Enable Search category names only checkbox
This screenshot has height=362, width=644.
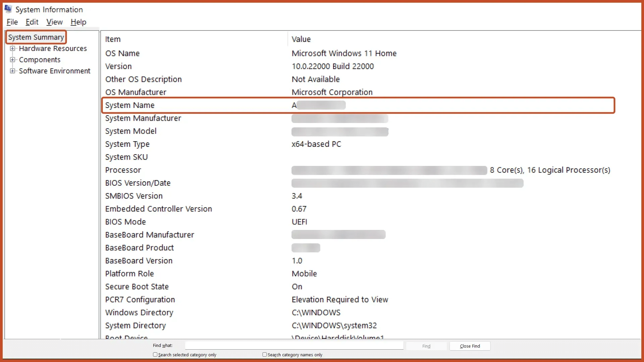pyautogui.click(x=265, y=355)
